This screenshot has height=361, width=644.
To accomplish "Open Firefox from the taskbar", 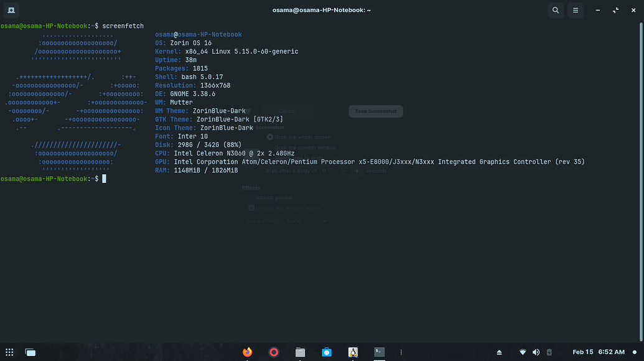I will (x=247, y=352).
